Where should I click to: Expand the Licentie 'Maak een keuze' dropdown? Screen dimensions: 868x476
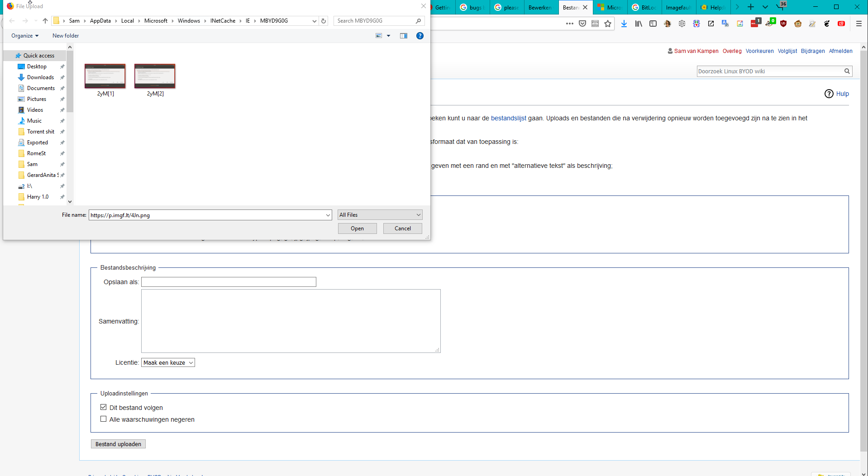168,362
